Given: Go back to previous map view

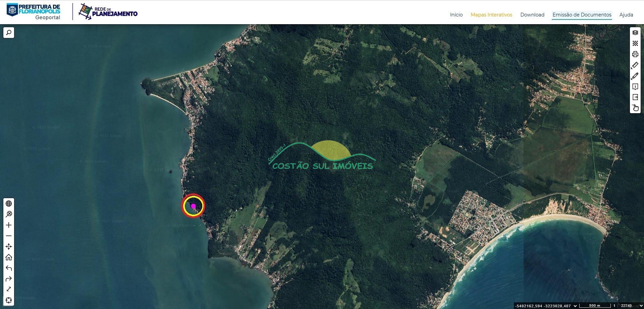Looking at the screenshot, I should pyautogui.click(x=9, y=268).
